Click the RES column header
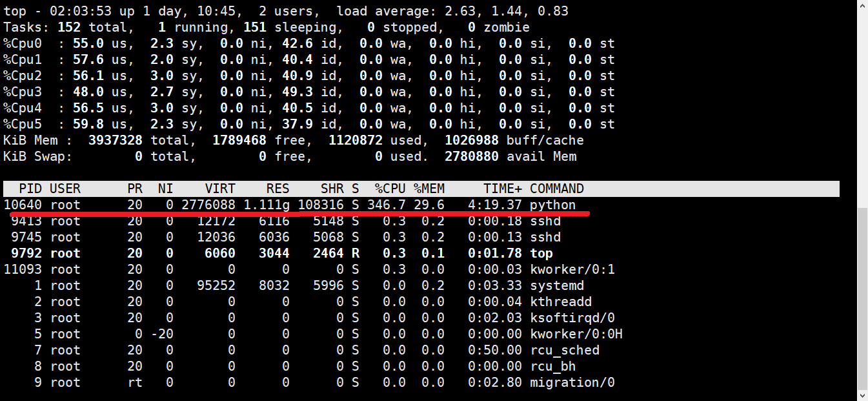868x401 pixels. [x=278, y=189]
